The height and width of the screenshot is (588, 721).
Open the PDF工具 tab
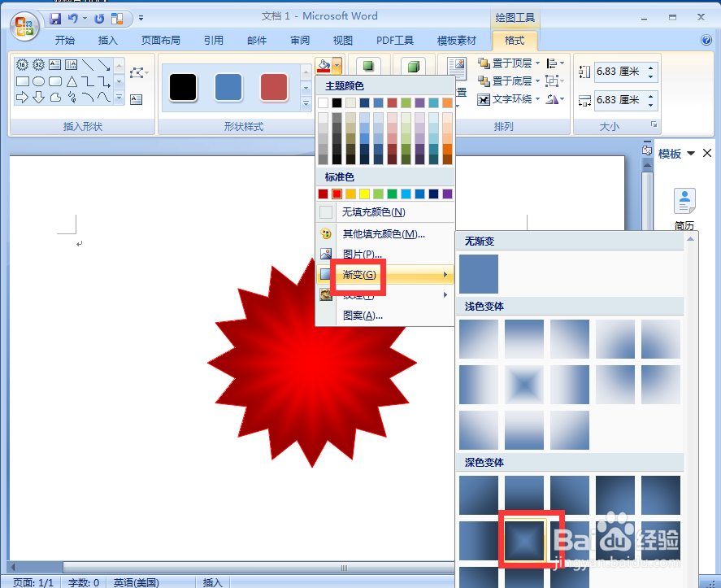point(394,41)
